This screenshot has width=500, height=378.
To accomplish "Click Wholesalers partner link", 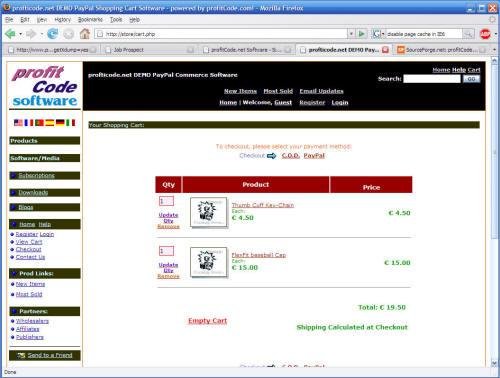I will [x=32, y=321].
